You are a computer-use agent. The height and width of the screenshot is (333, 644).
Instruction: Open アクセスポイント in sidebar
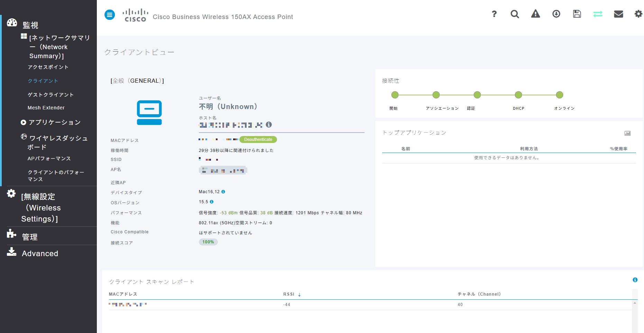pyautogui.click(x=48, y=67)
